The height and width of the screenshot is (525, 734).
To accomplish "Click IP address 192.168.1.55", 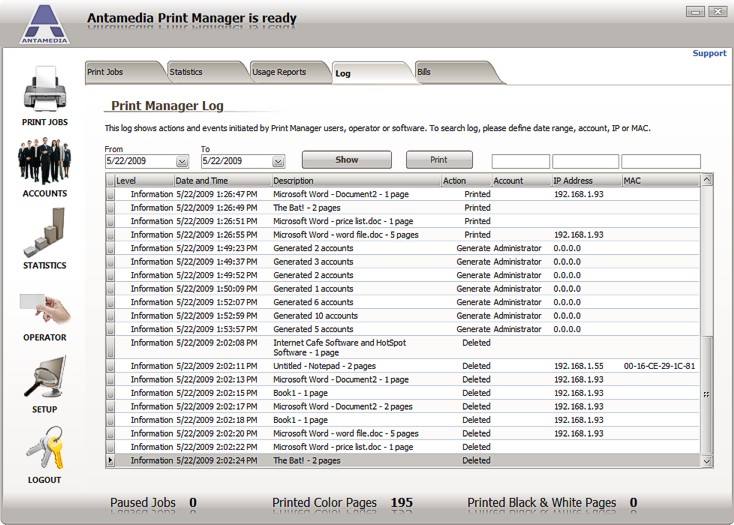I will click(x=579, y=366).
